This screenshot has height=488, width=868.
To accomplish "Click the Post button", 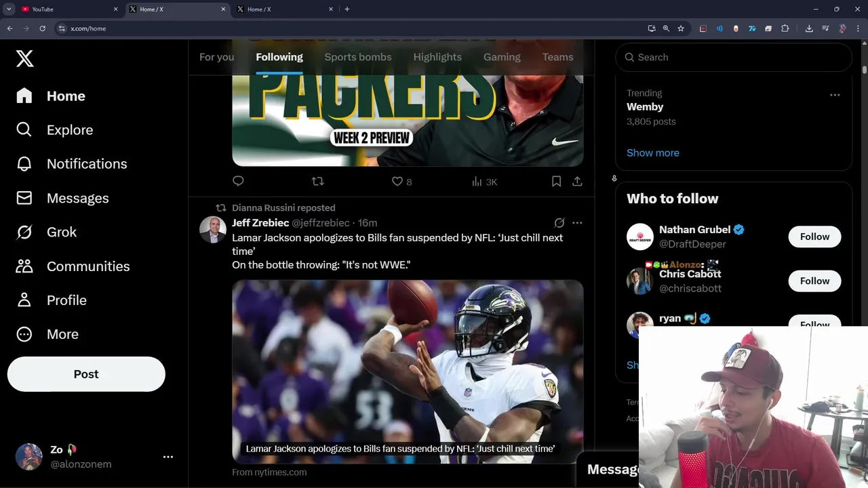I will pos(86,374).
